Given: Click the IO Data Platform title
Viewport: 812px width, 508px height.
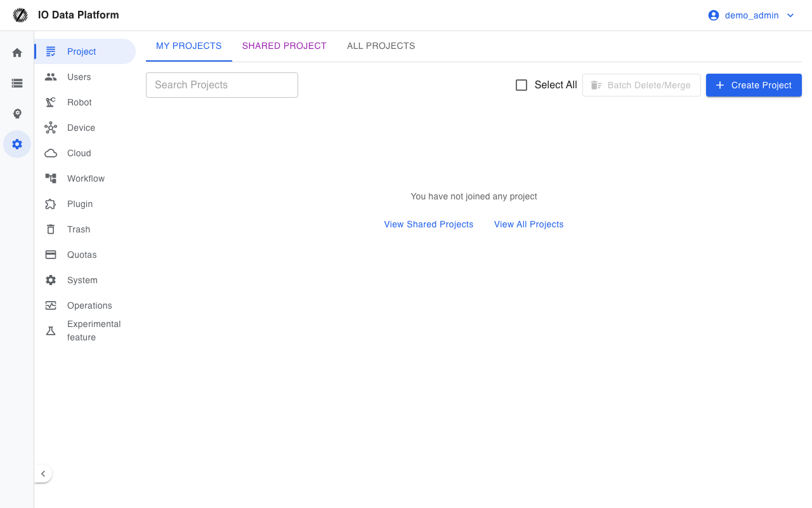Looking at the screenshot, I should click(79, 15).
